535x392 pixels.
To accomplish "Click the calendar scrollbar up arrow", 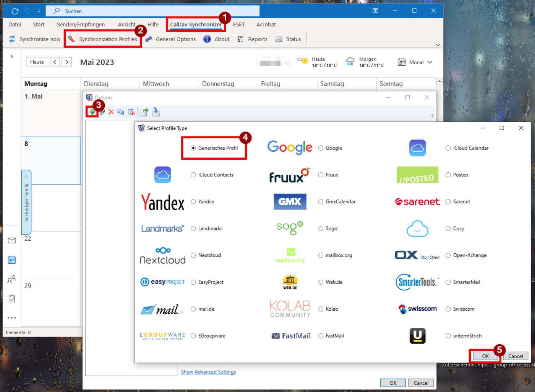I will click(439, 81).
